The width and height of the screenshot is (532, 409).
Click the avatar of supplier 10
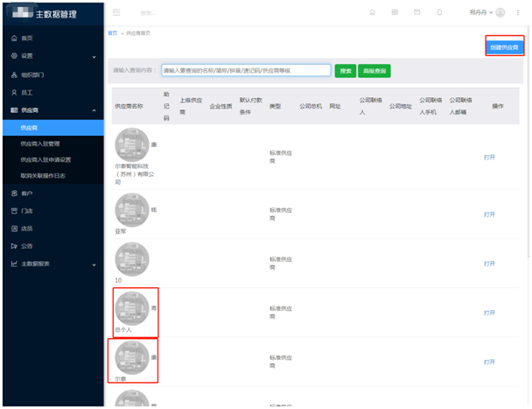click(132, 259)
